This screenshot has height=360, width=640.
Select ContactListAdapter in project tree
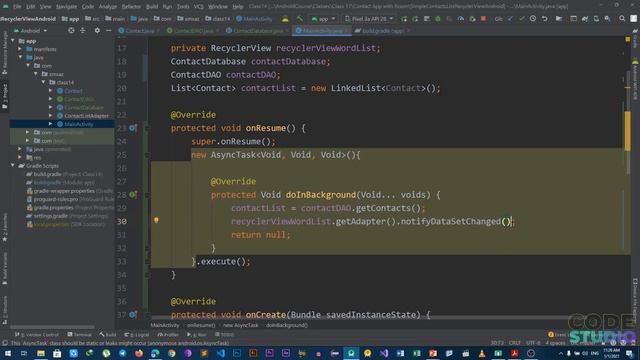click(x=86, y=116)
